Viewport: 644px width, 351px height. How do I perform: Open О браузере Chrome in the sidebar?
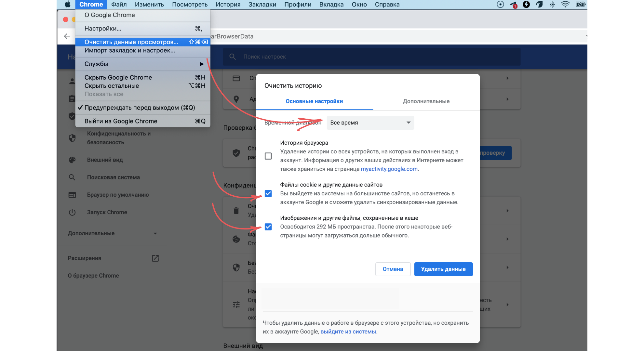pos(93,276)
